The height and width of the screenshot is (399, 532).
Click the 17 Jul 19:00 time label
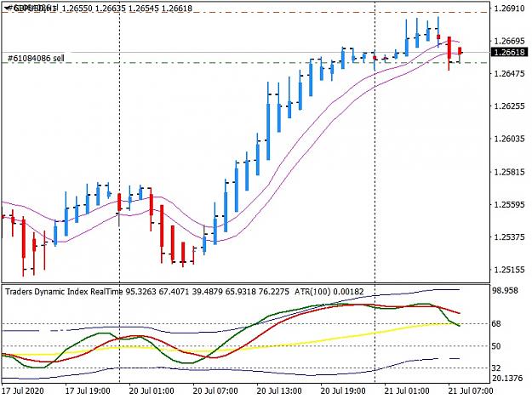[88, 390]
